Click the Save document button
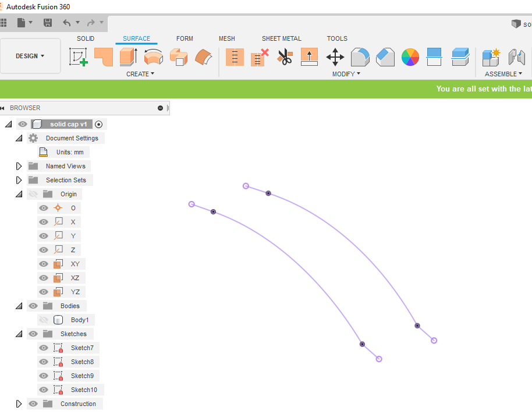Viewport: 532px width, 420px height. coord(48,23)
